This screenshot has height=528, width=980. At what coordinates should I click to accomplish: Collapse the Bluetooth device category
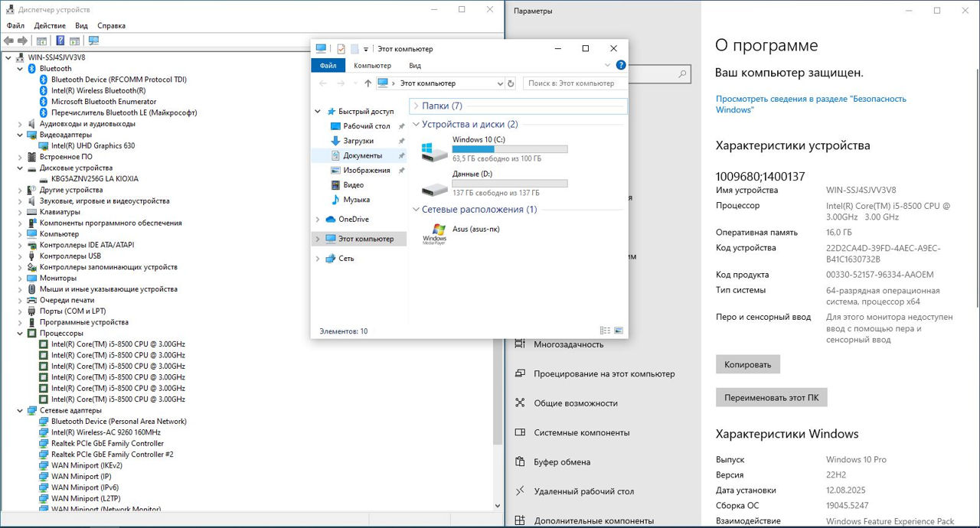pos(20,69)
